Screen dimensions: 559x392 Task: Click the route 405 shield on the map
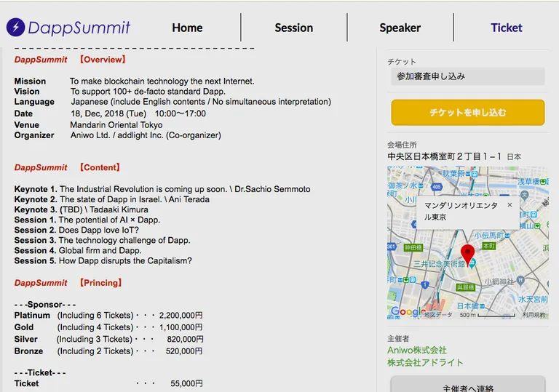click(437, 187)
